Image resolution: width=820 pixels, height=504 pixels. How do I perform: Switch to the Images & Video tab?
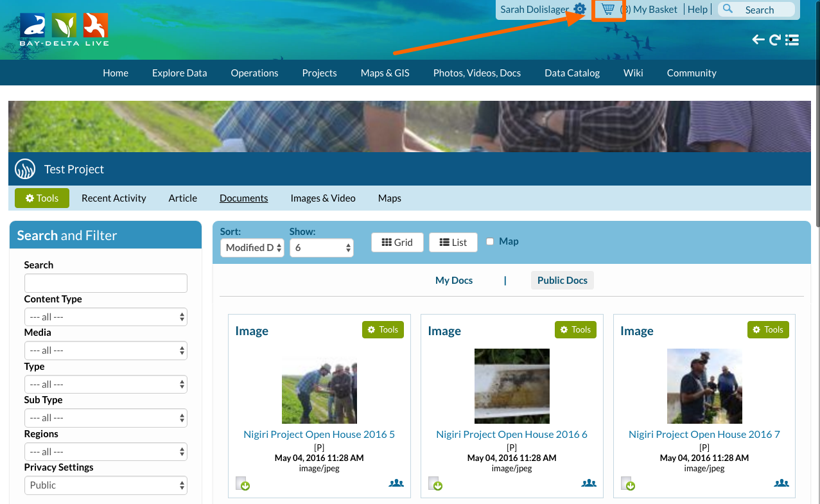[x=322, y=198]
